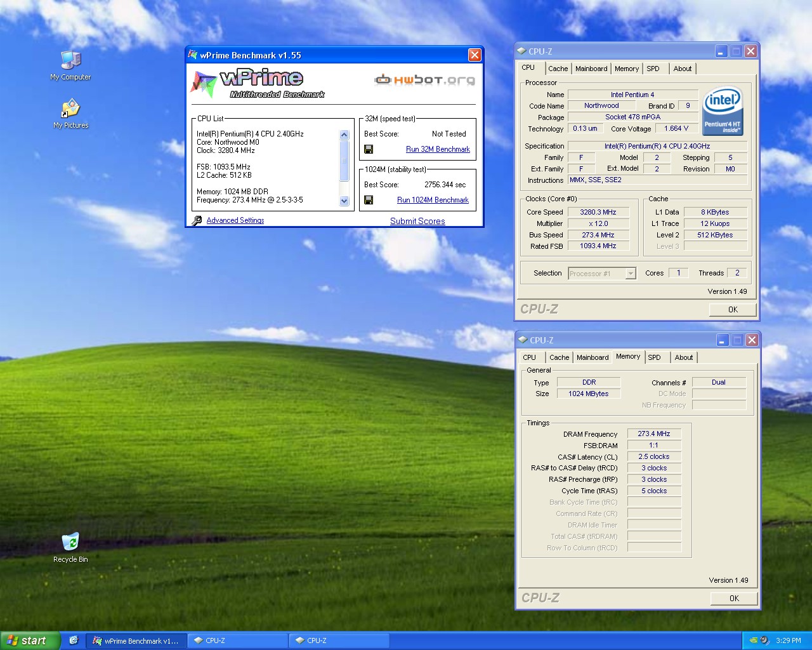Open My Computer desktop icon
This screenshot has height=650, width=812.
click(x=70, y=65)
